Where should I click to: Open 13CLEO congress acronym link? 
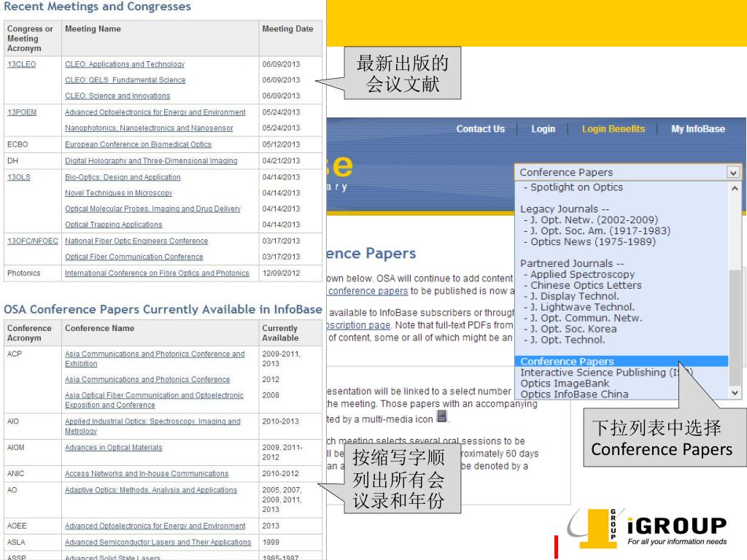pyautogui.click(x=21, y=64)
